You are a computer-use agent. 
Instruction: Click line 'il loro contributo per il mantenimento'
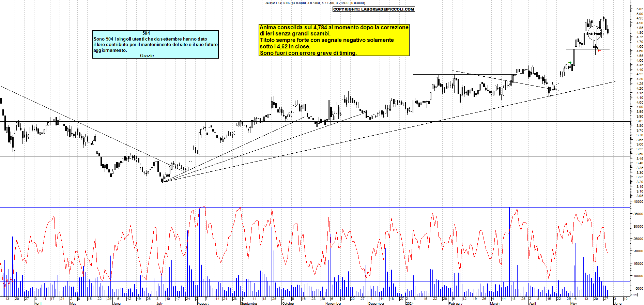[156, 44]
